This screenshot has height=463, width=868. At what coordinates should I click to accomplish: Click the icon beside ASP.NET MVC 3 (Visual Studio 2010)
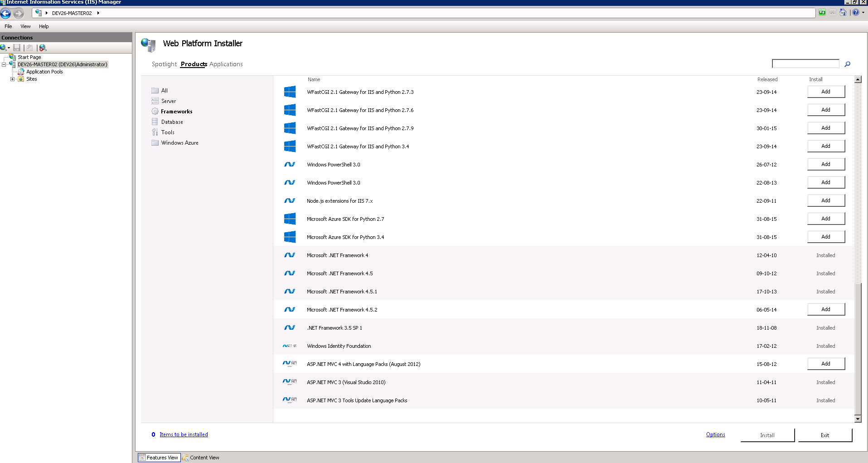(x=290, y=382)
